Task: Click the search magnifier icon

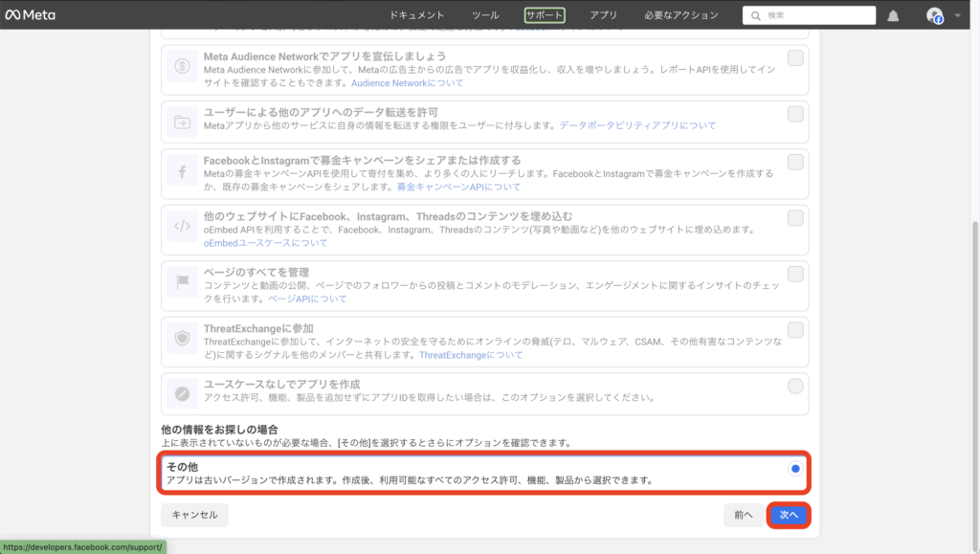Action: point(756,15)
